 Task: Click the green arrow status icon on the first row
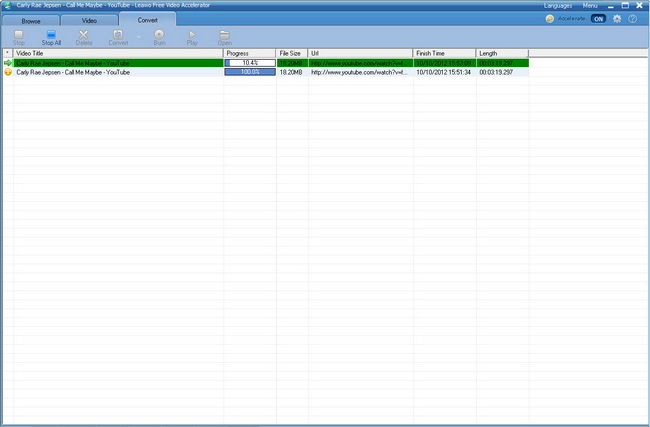tap(8, 63)
